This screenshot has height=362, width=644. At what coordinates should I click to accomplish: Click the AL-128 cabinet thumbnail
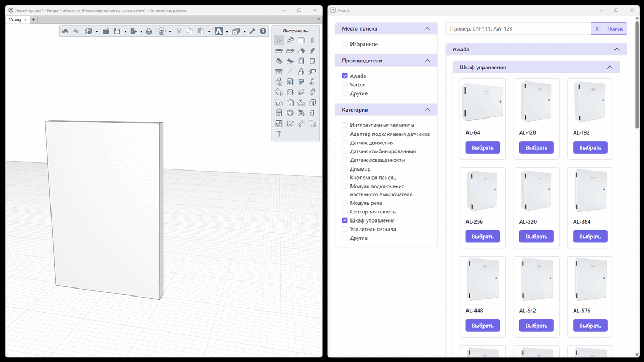click(537, 102)
